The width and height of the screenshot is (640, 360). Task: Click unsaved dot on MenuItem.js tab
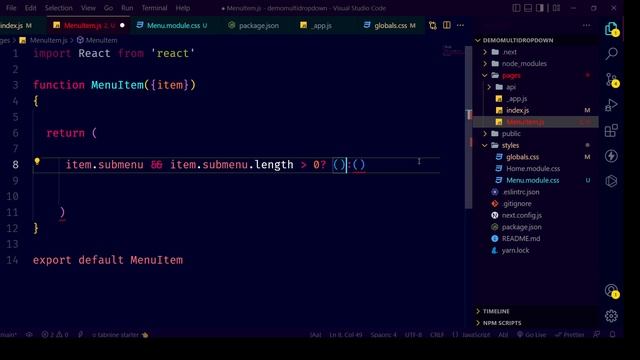tap(122, 25)
